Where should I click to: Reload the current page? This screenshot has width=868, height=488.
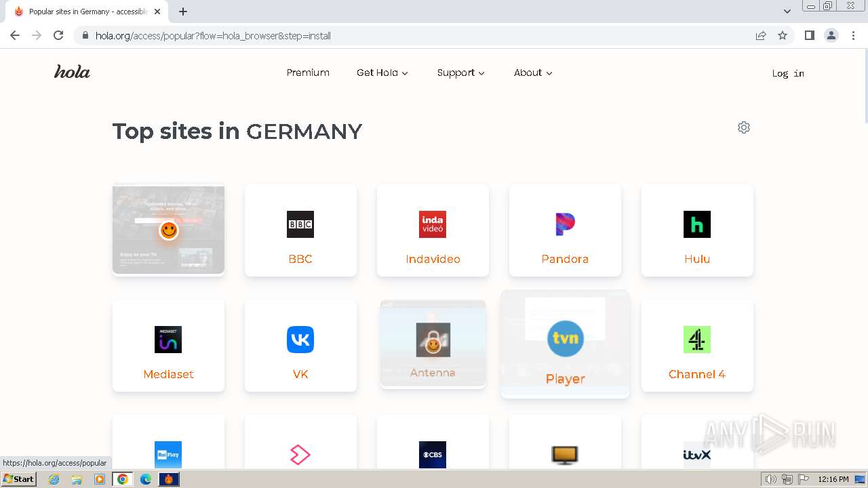58,35
